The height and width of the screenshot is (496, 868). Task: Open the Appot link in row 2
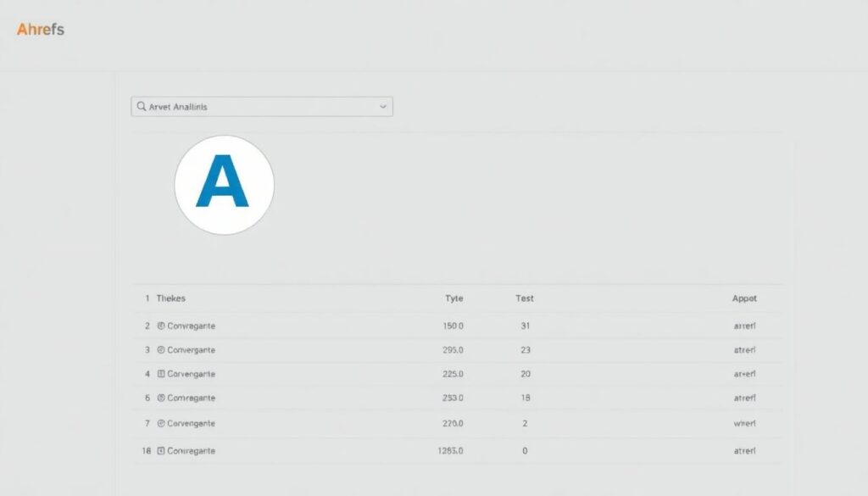point(744,326)
